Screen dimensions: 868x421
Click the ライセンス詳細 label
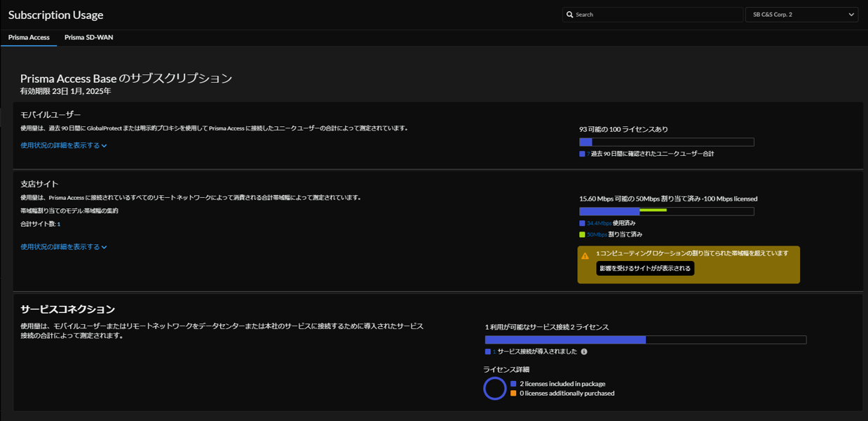tap(506, 369)
